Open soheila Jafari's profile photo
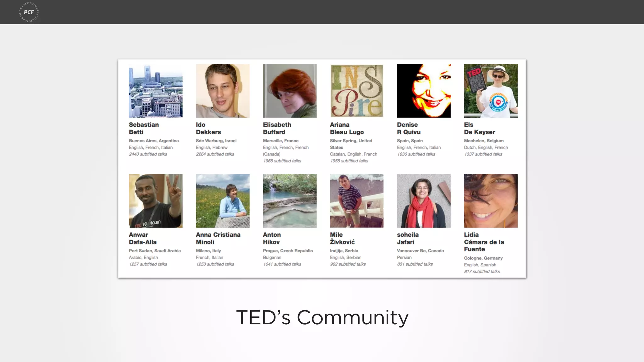The image size is (644, 362). pos(424,201)
